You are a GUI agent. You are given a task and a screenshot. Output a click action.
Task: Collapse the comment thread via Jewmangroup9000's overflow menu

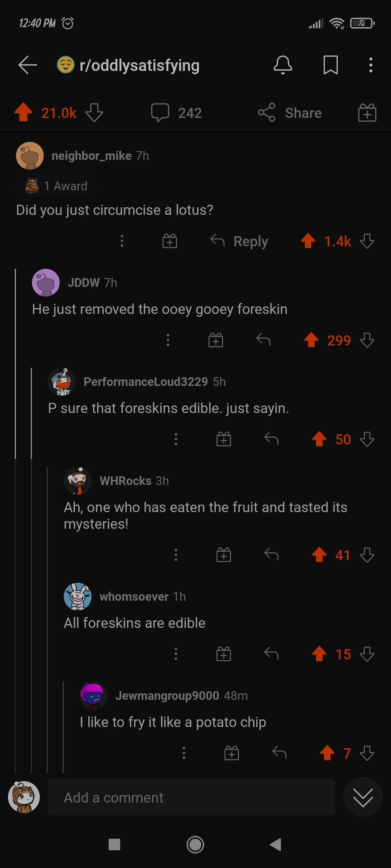[x=184, y=753]
